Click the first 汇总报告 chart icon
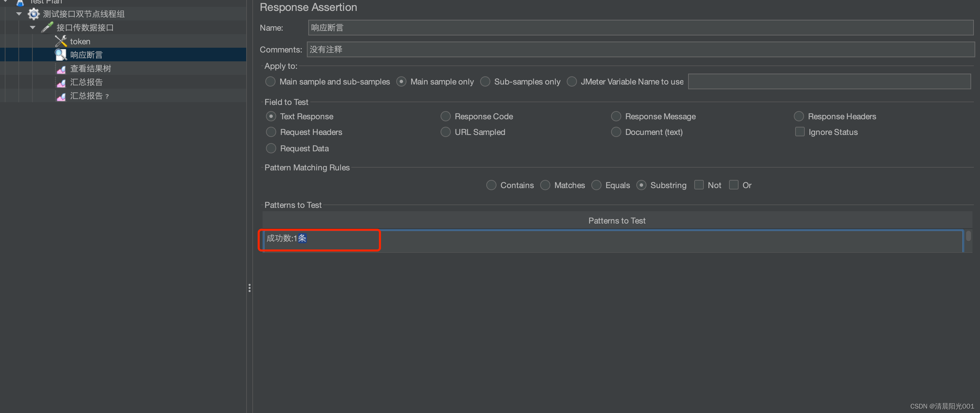The image size is (980, 413). [61, 82]
